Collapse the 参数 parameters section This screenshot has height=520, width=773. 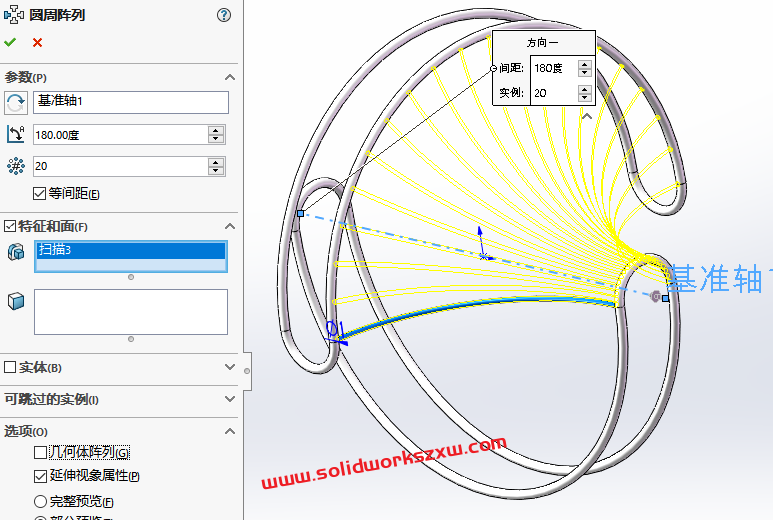click(x=230, y=77)
